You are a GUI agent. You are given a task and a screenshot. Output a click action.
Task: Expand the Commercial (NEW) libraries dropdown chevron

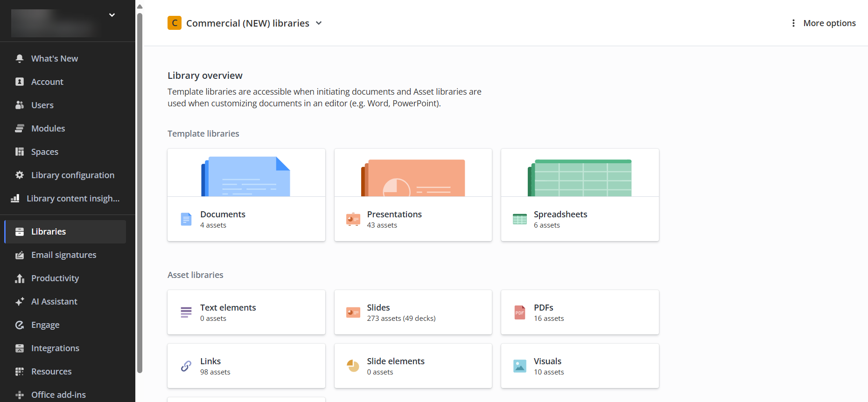coord(319,23)
